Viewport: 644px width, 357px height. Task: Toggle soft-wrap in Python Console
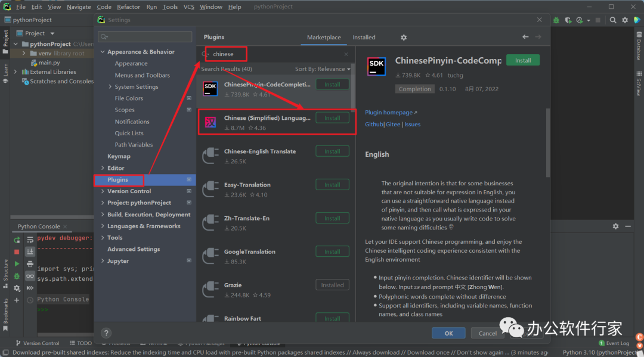coord(30,240)
